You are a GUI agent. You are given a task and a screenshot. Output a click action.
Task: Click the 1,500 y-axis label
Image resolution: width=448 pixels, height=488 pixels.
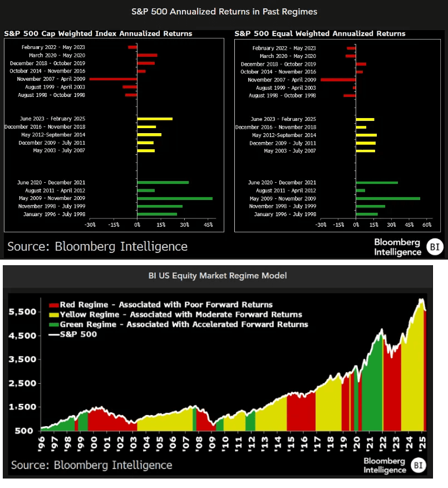pos(22,407)
